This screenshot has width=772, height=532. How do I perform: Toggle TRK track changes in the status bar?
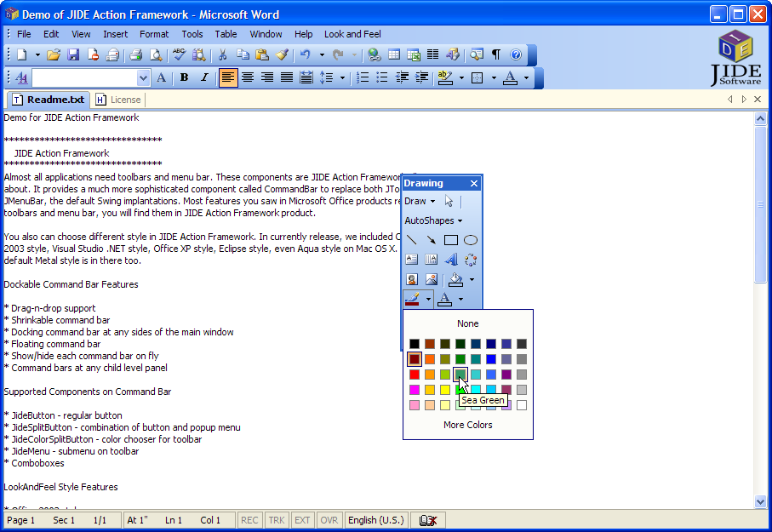[277, 520]
